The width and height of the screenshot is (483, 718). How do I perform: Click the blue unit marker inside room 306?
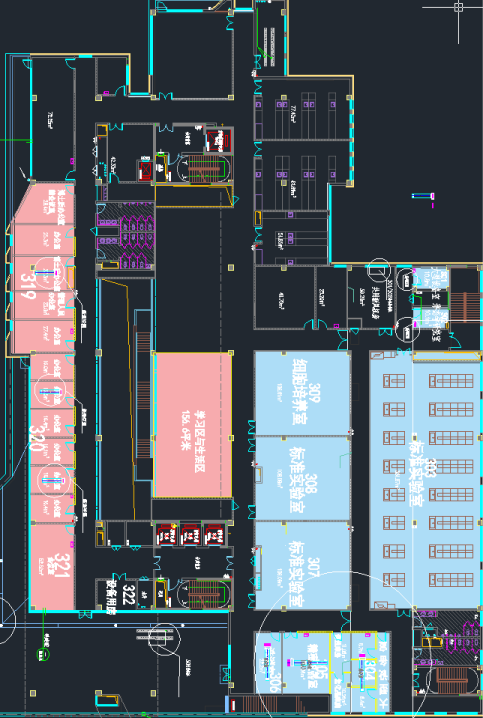pyautogui.click(x=266, y=655)
